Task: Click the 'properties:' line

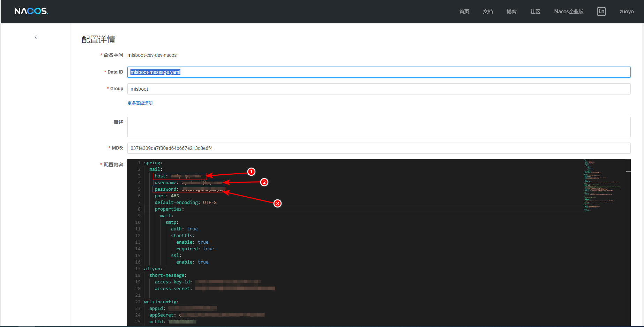Action: coord(169,209)
